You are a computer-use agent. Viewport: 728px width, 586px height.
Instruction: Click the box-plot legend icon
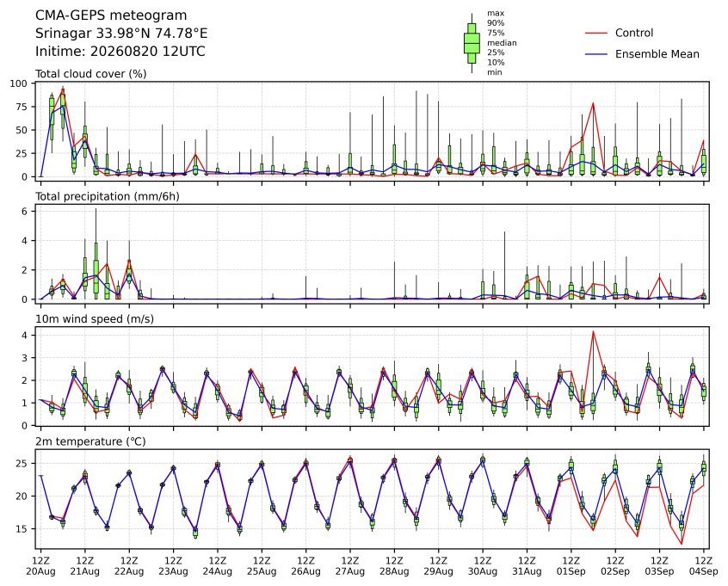472,43
